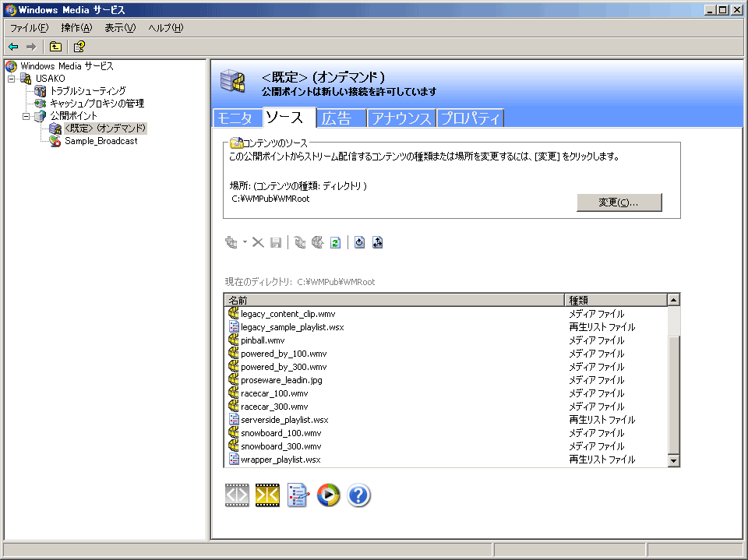Screen dimensions: 748x560
Task: Select <既定> (オンデマンド) in the tree
Action: click(105, 129)
